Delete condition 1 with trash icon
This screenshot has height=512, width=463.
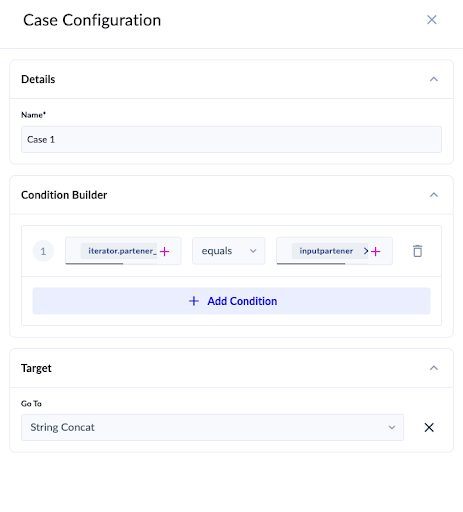(x=418, y=251)
